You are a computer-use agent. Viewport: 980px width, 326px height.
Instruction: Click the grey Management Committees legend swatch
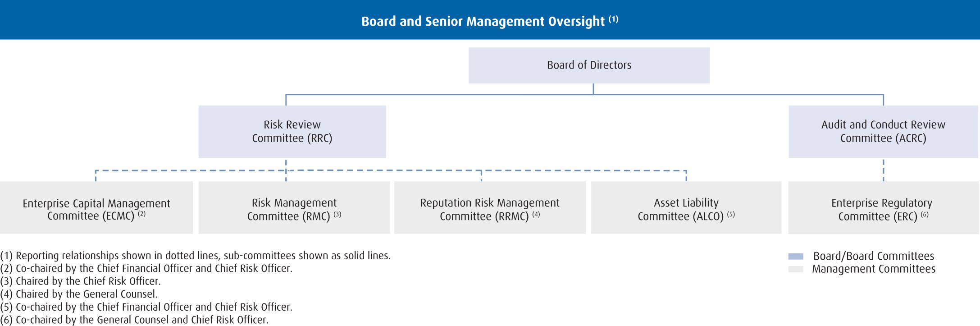pyautogui.click(x=796, y=269)
